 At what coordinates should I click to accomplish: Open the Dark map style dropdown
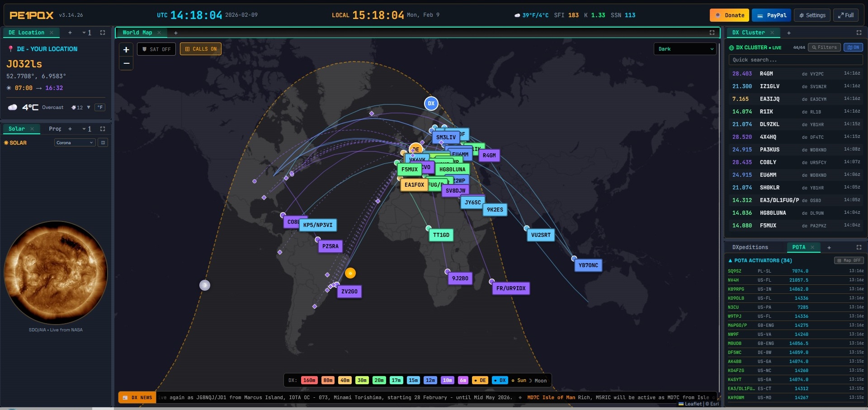(x=685, y=49)
